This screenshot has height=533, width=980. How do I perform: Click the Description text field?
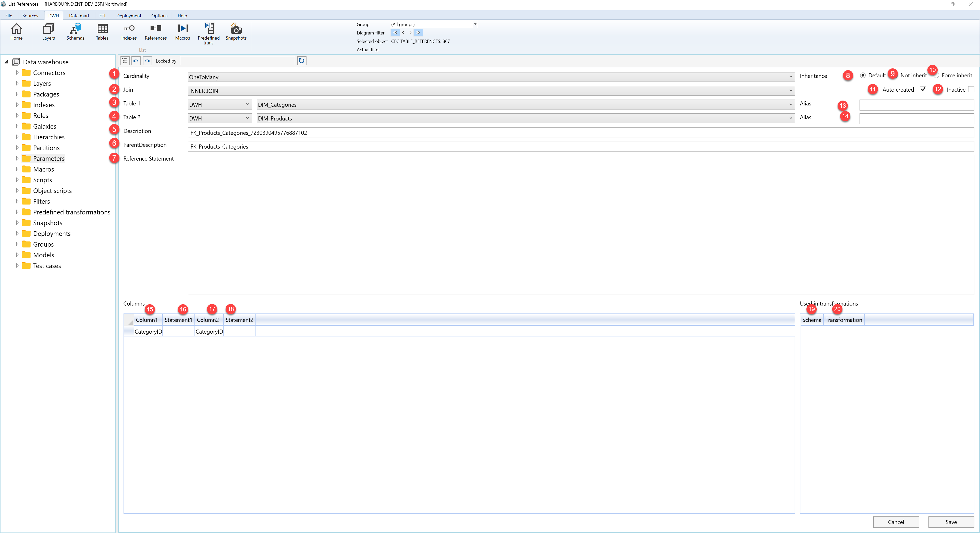[x=581, y=133]
